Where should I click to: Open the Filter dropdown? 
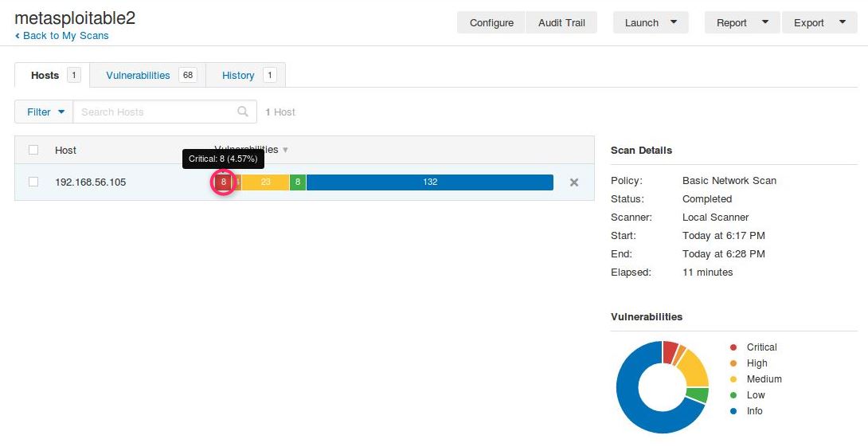(x=44, y=112)
